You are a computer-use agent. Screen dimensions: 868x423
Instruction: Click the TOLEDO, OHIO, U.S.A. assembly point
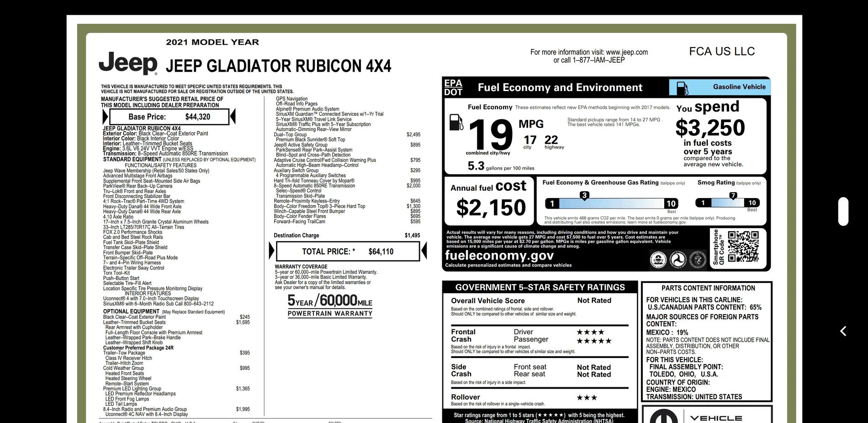[684, 374]
